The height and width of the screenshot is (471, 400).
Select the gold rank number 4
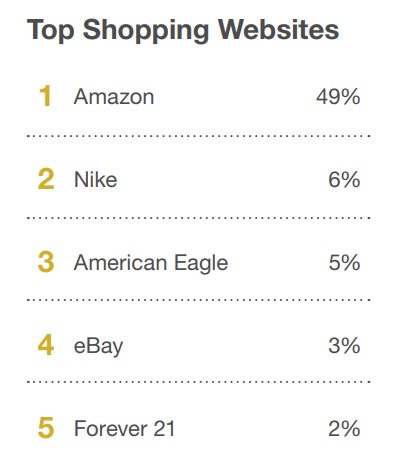(46, 345)
